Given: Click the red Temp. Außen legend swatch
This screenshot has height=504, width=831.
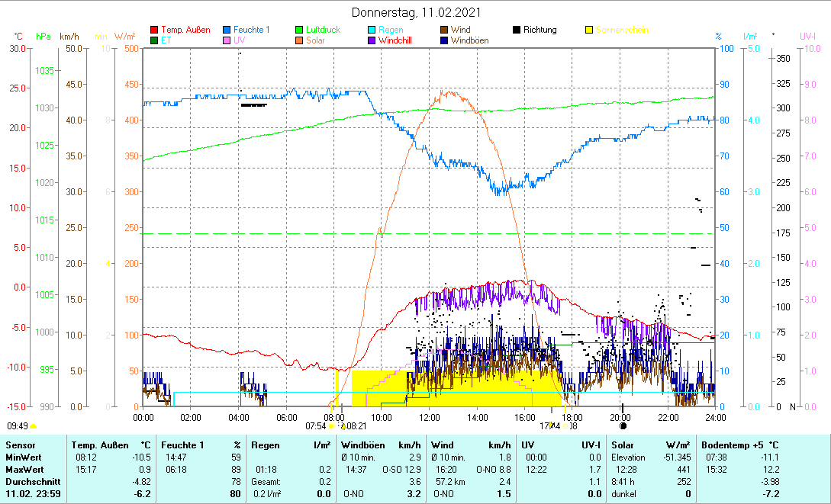Looking at the screenshot, I should [155, 30].
